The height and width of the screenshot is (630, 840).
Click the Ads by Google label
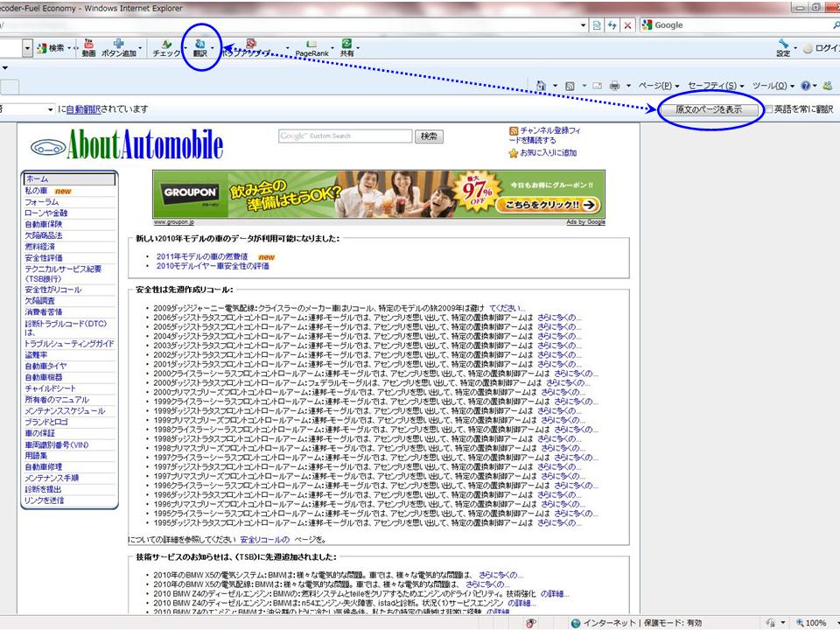[586, 221]
